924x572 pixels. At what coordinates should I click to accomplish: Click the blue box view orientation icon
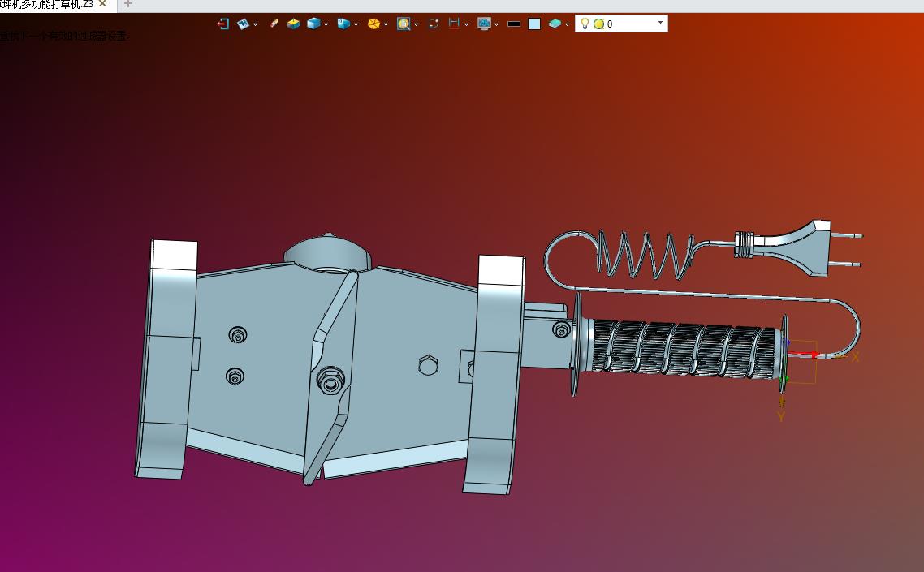point(343,24)
